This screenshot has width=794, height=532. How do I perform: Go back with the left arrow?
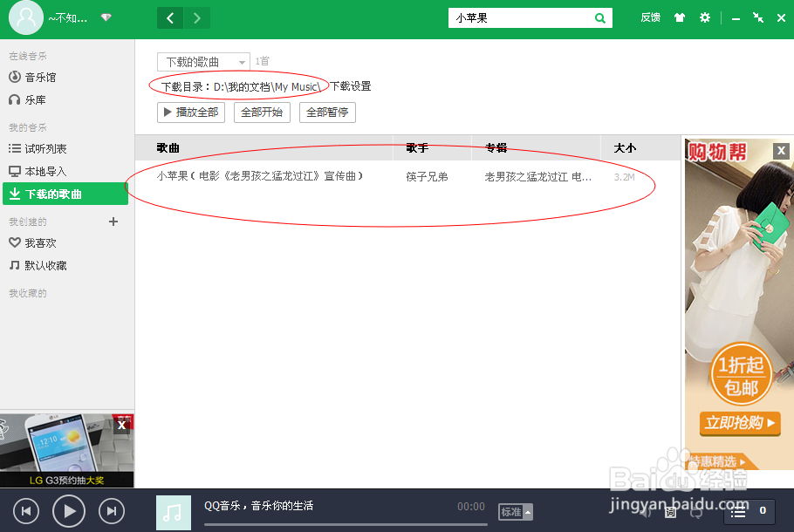click(170, 18)
